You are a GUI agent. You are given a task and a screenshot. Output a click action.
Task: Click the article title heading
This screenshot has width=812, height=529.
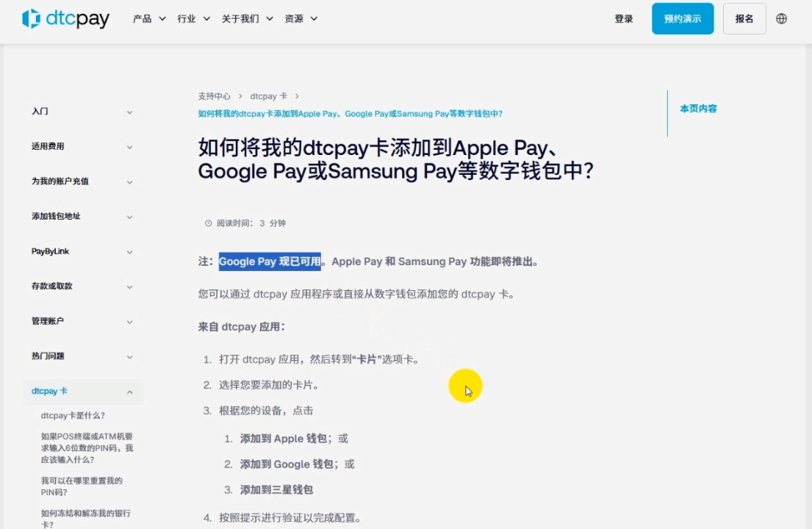point(395,159)
